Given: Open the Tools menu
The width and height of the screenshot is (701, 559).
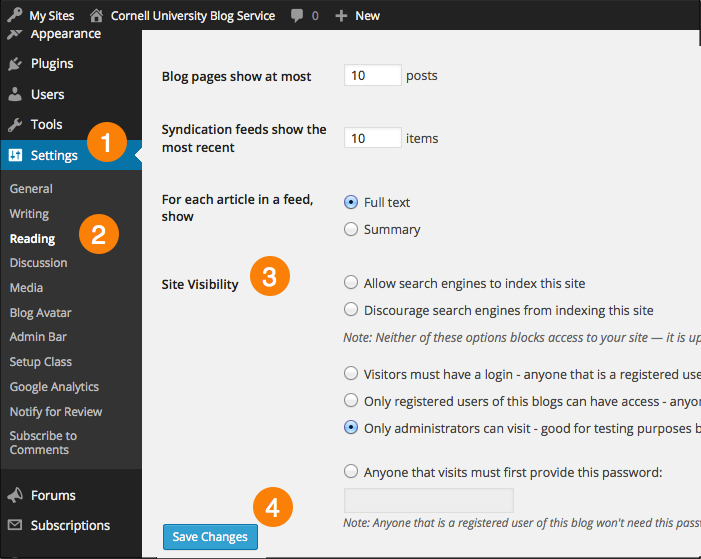Looking at the screenshot, I should pos(46,125).
